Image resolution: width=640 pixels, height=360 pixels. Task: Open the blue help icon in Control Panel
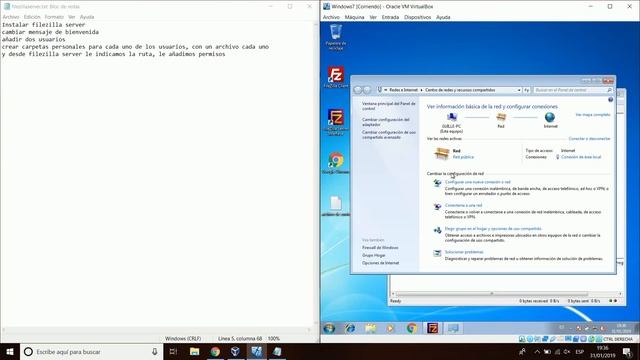pyautogui.click(x=611, y=100)
